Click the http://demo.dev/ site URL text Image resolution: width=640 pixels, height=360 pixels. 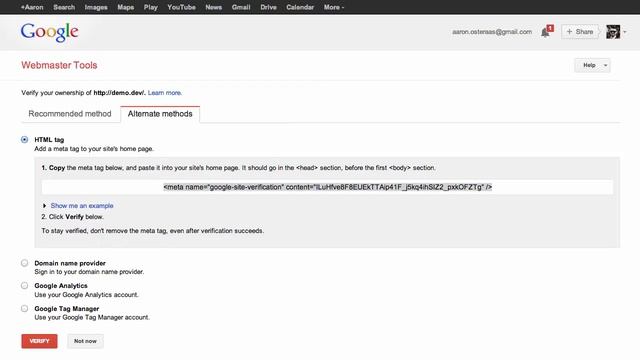[119, 93]
